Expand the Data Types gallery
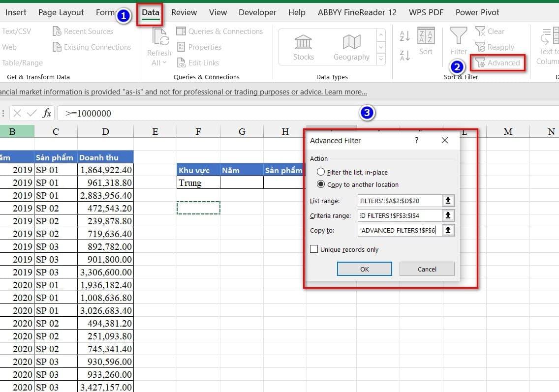Viewport: 559px width, 392px height. [380, 59]
